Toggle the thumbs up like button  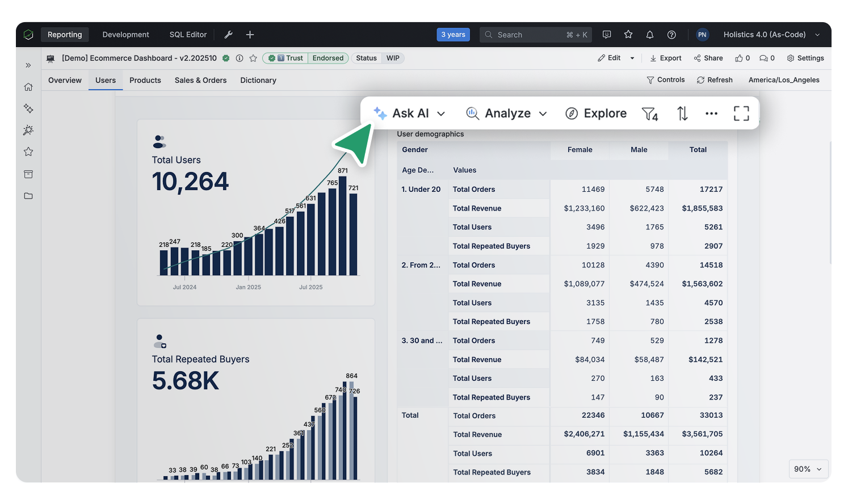(742, 58)
